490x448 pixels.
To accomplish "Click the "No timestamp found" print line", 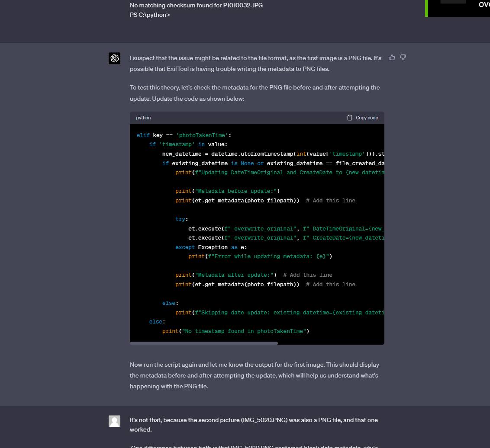I will coord(235,331).
